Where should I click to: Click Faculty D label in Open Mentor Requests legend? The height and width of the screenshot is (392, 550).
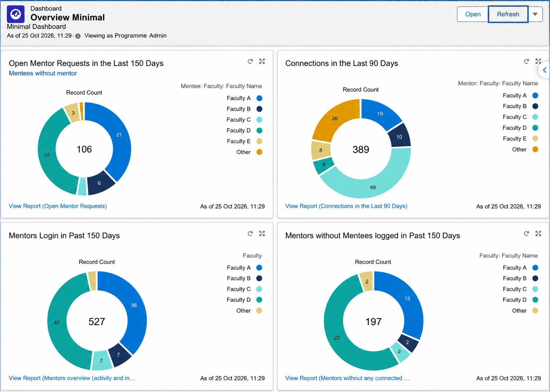click(239, 130)
